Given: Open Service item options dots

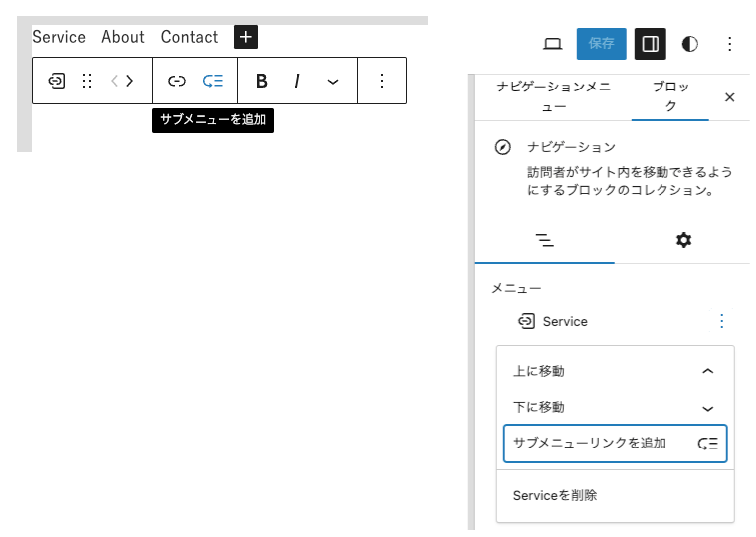Looking at the screenshot, I should point(722,321).
